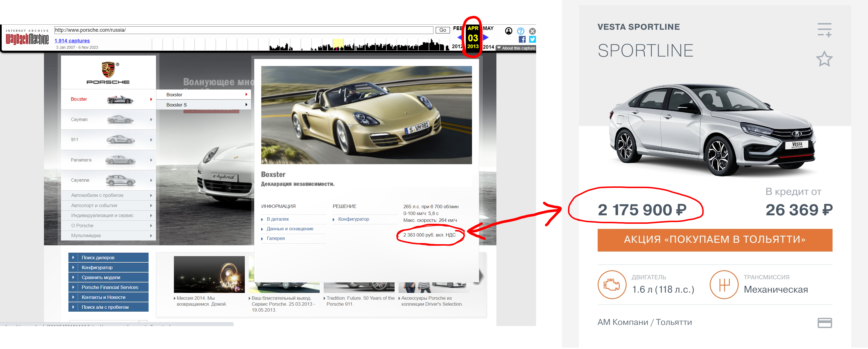Image resolution: width=868 pixels, height=349 pixels.
Task: Open the Tradition: Future 50 Years news link
Action: 360,301
